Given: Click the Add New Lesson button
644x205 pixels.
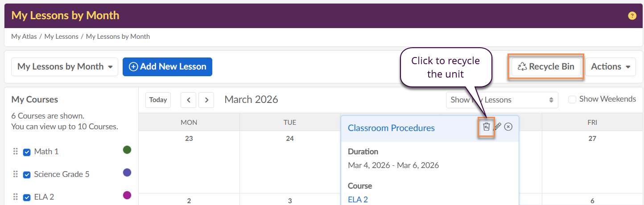Looking at the screenshot, I should [167, 67].
